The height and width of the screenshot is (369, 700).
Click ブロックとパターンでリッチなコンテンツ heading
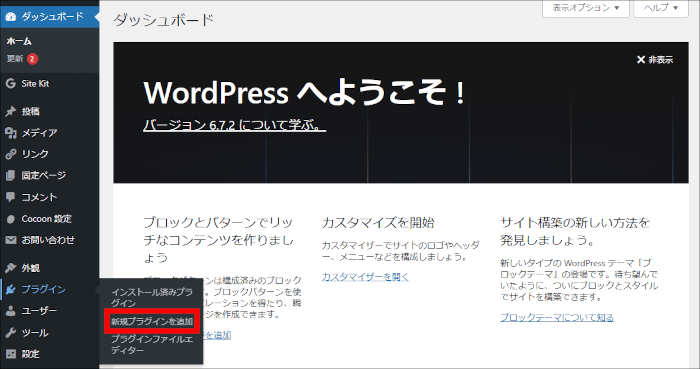[218, 240]
